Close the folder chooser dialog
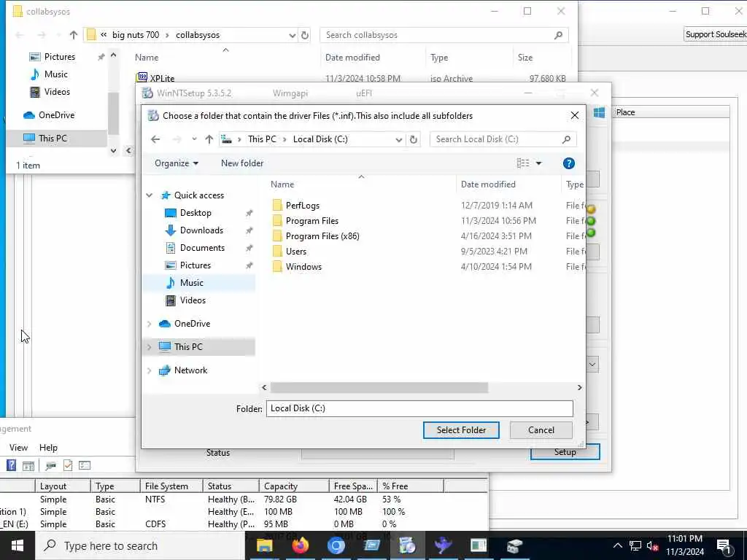This screenshot has height=560, width=747. [575, 116]
